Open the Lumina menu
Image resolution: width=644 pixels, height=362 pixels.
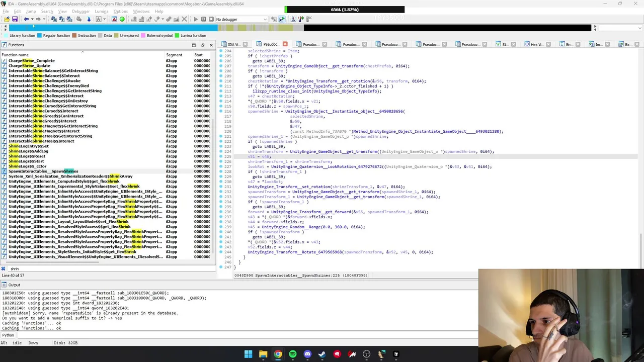point(102,11)
